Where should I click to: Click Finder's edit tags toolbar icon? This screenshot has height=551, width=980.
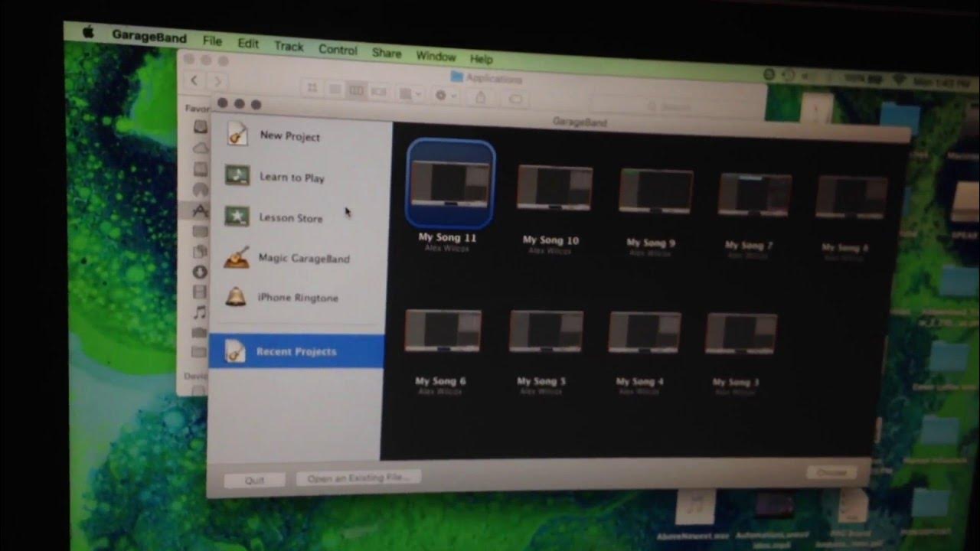pyautogui.click(x=515, y=99)
